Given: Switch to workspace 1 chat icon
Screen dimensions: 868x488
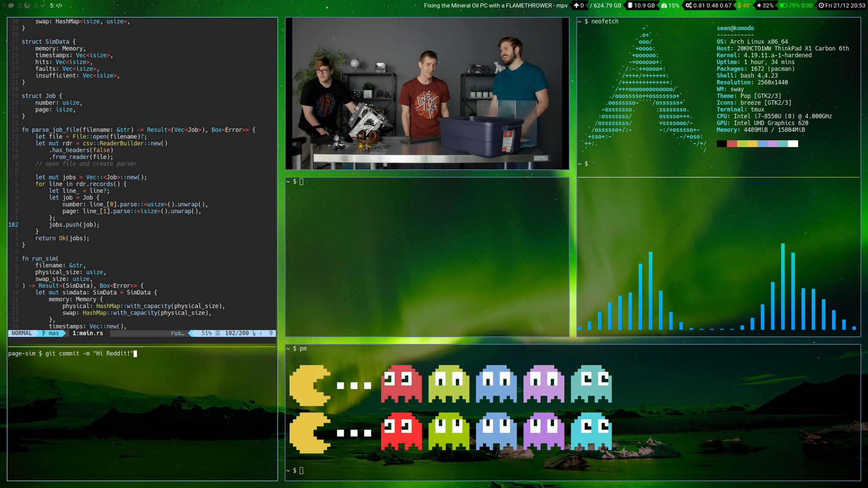Looking at the screenshot, I should coord(11,6).
